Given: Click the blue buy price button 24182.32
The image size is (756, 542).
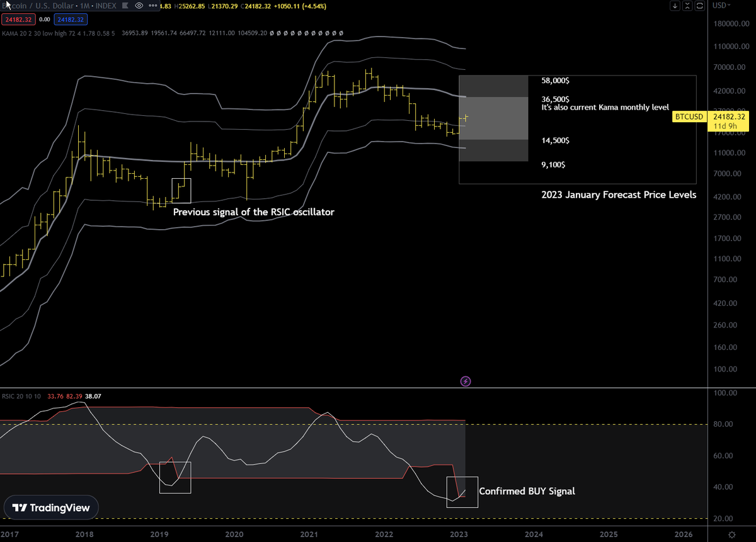Looking at the screenshot, I should coord(71,20).
